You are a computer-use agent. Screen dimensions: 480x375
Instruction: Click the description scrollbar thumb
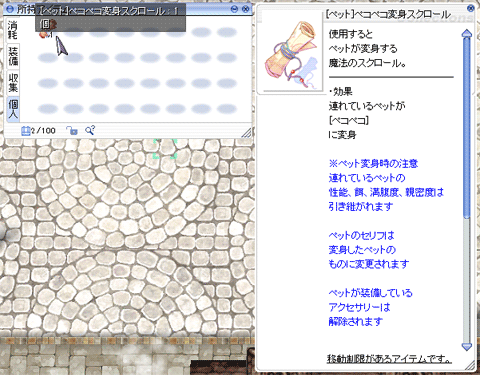tap(467, 128)
